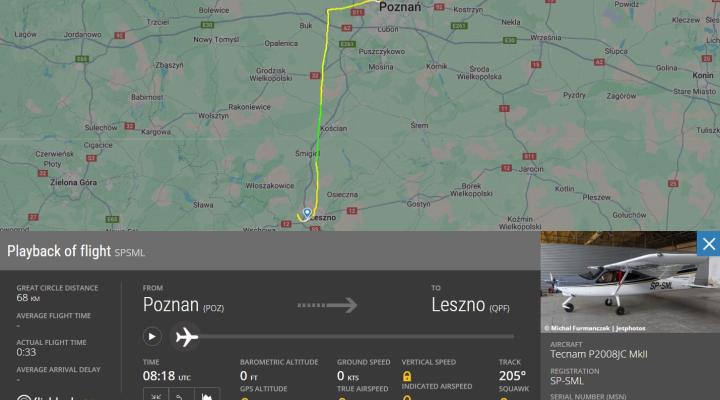Viewport: 720px width, 400px height.
Task: Click the middle of the playback timeline bar
Action: click(x=356, y=337)
